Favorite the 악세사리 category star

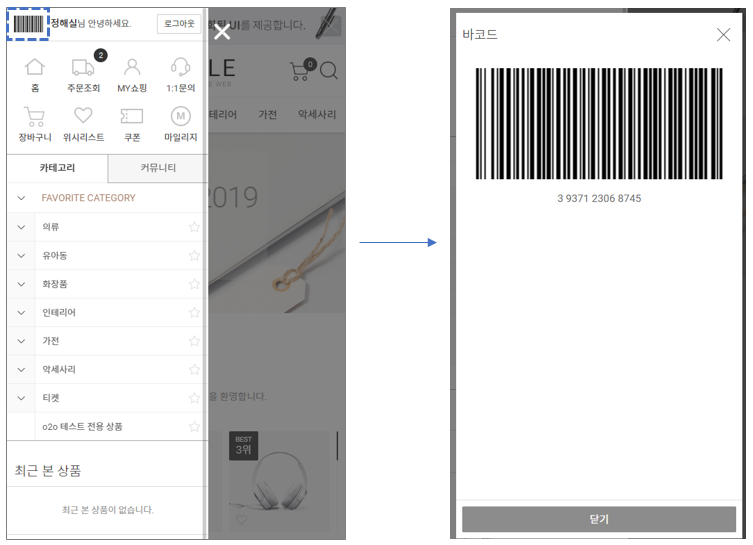click(194, 369)
